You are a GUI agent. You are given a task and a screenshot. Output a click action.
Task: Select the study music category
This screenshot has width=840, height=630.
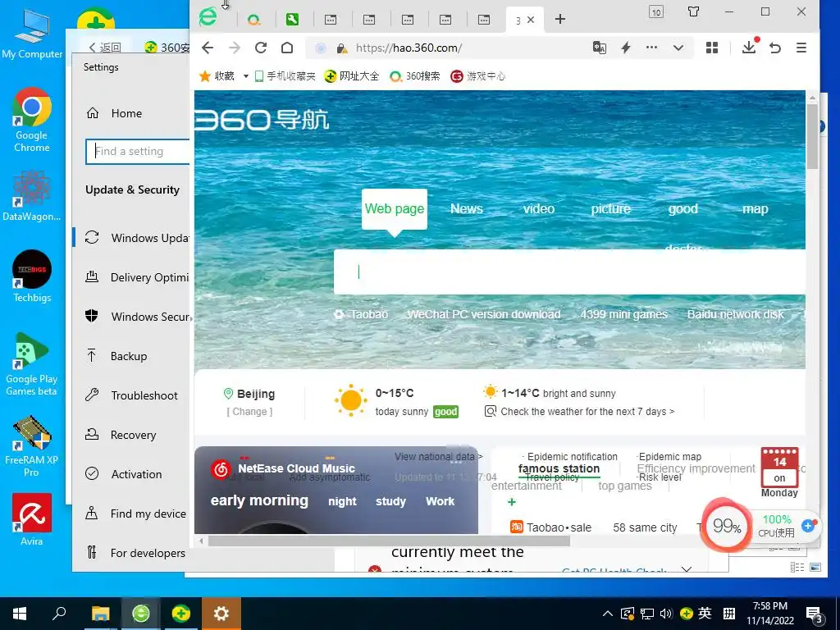tap(390, 501)
